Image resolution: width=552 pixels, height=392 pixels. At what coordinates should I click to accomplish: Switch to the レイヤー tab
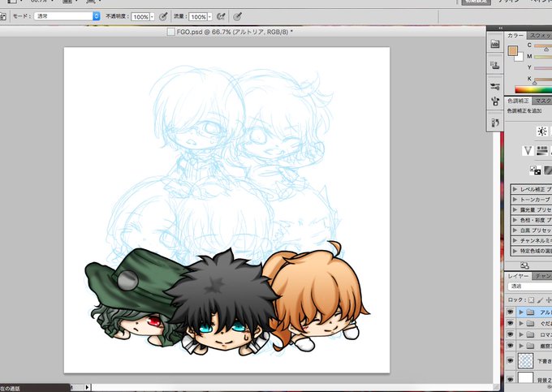[x=518, y=276]
